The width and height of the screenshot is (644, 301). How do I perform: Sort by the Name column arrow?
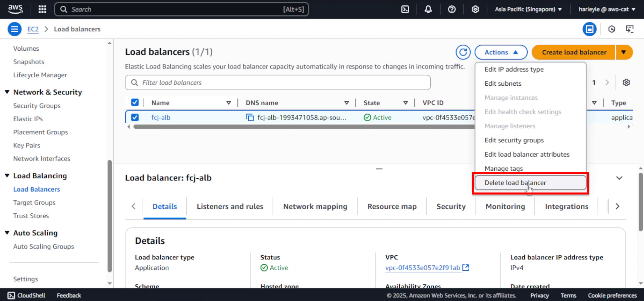coord(229,103)
